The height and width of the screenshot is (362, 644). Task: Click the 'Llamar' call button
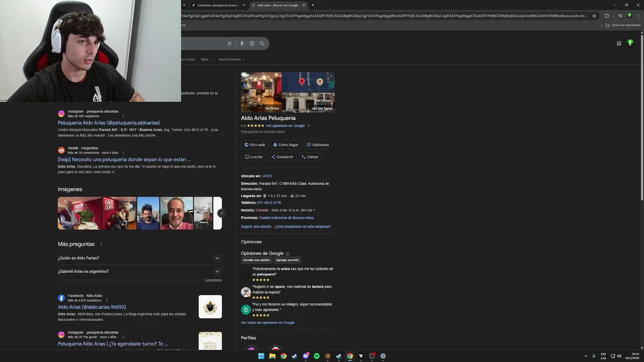click(x=310, y=157)
